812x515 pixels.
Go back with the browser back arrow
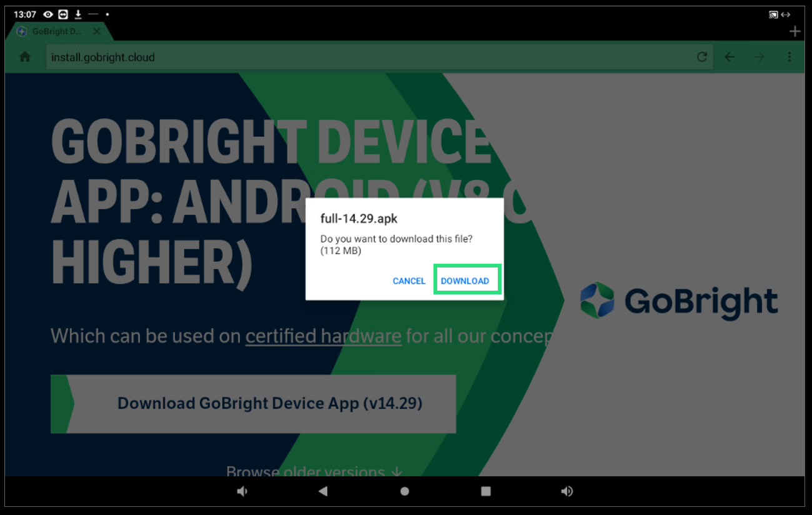[x=730, y=57]
